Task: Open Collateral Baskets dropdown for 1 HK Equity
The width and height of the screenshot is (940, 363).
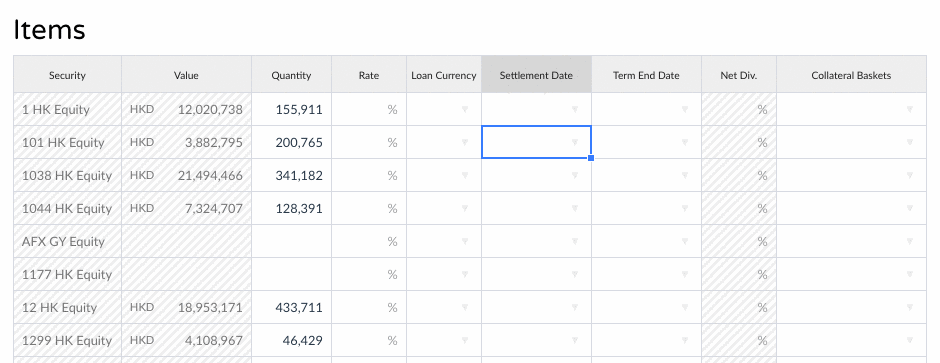Action: pyautogui.click(x=909, y=110)
